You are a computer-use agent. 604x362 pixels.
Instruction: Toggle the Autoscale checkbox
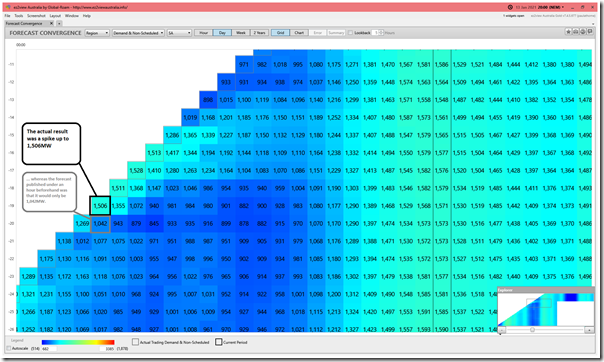[9, 348]
